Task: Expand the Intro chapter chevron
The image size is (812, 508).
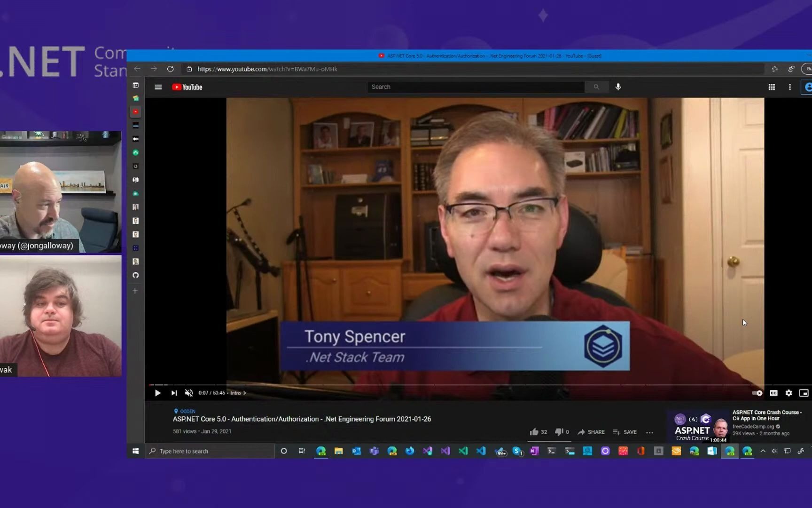Action: (x=245, y=393)
